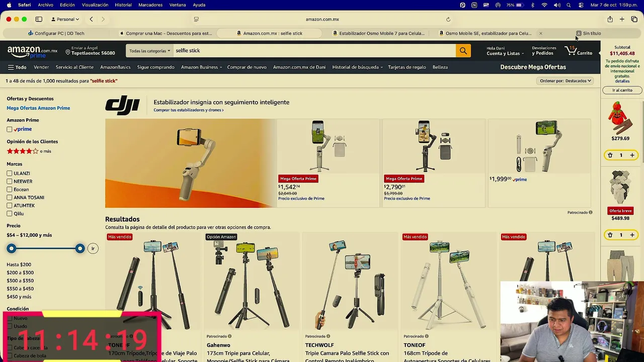This screenshot has height=362, width=644.
Task: Check the Qiilu brand filter
Action: coord(10,214)
